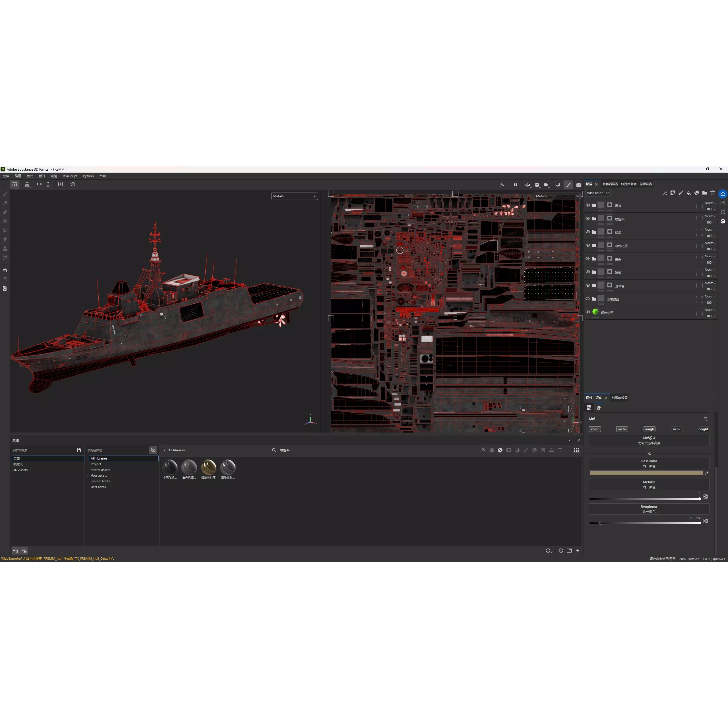
Task: Show the hidden 顶底遮罩 layer
Action: pos(588,299)
